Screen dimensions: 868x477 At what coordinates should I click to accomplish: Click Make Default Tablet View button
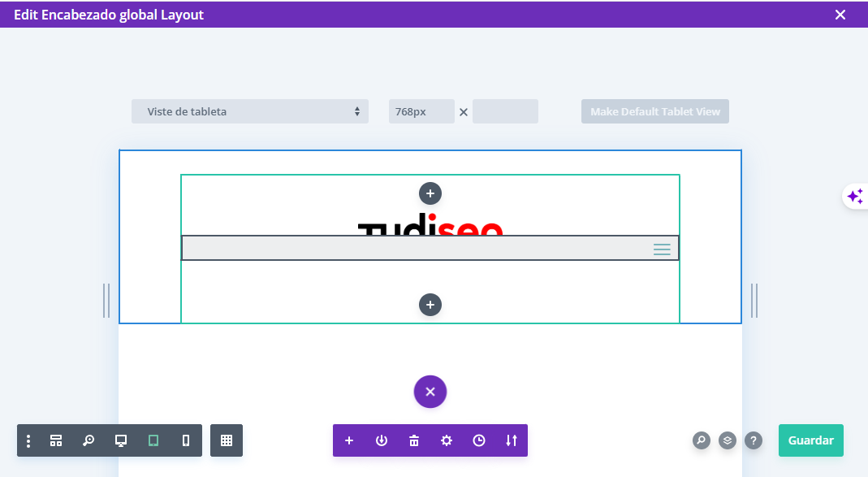coord(655,111)
